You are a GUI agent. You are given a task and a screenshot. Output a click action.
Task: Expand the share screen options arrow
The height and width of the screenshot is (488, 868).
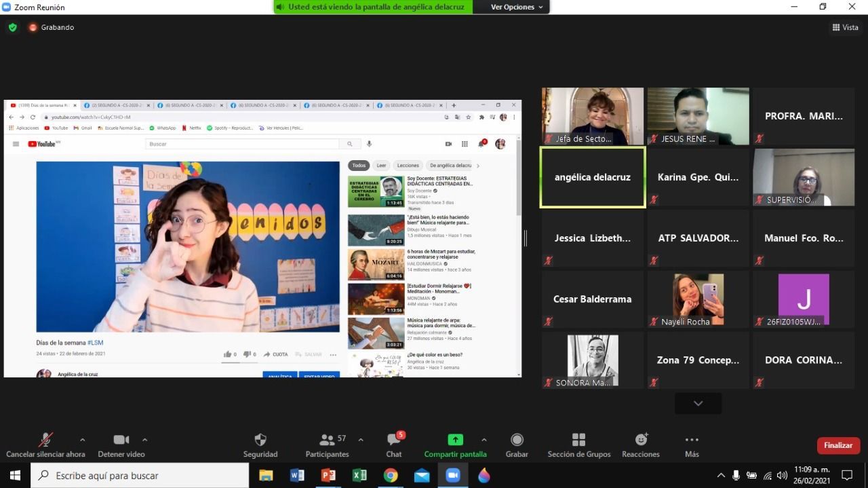(x=484, y=440)
